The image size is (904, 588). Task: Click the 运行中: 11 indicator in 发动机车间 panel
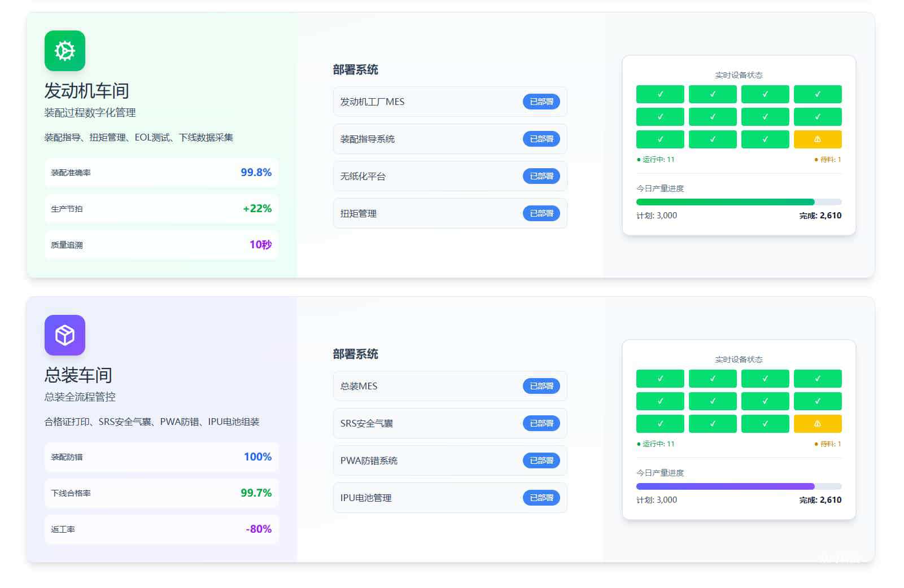click(x=656, y=160)
